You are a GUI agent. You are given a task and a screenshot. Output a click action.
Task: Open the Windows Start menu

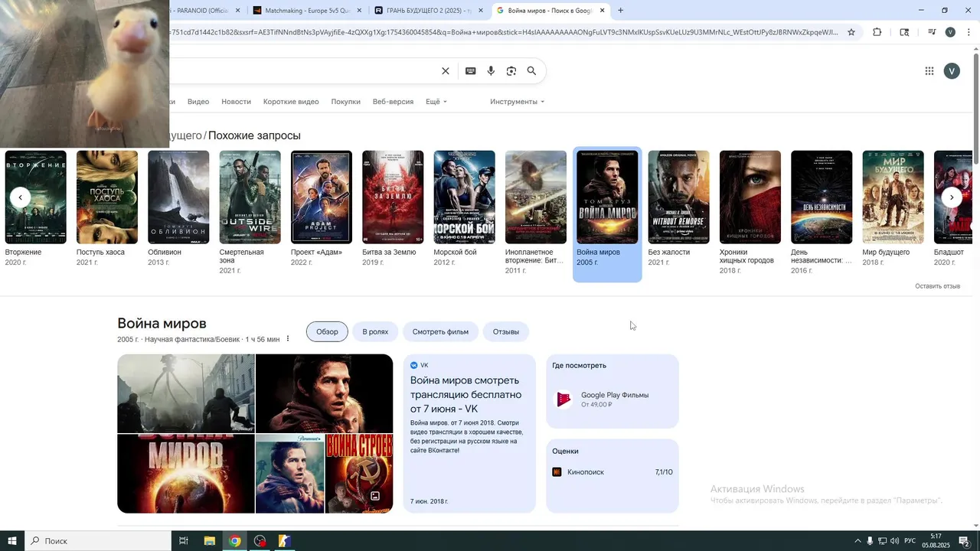click(x=12, y=541)
